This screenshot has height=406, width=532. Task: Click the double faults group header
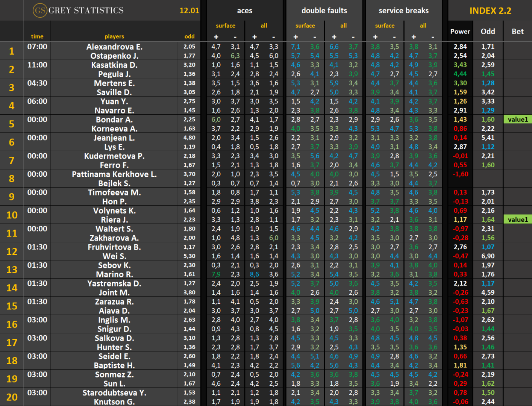tap(324, 11)
